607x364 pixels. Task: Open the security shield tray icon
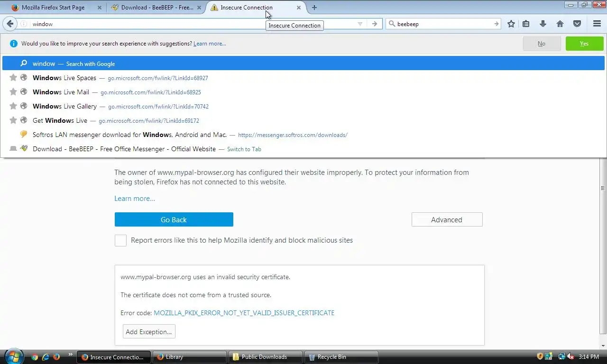[x=540, y=356]
